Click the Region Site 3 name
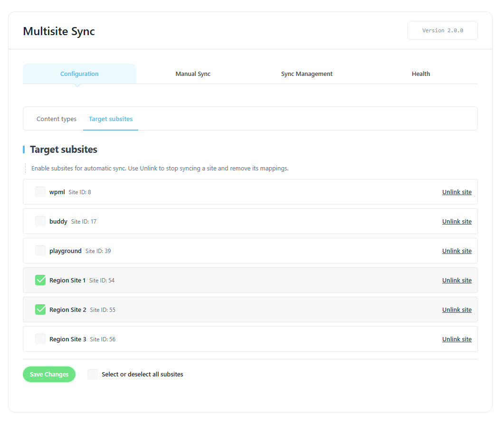Screen dimensions: 504x422 (x=68, y=339)
